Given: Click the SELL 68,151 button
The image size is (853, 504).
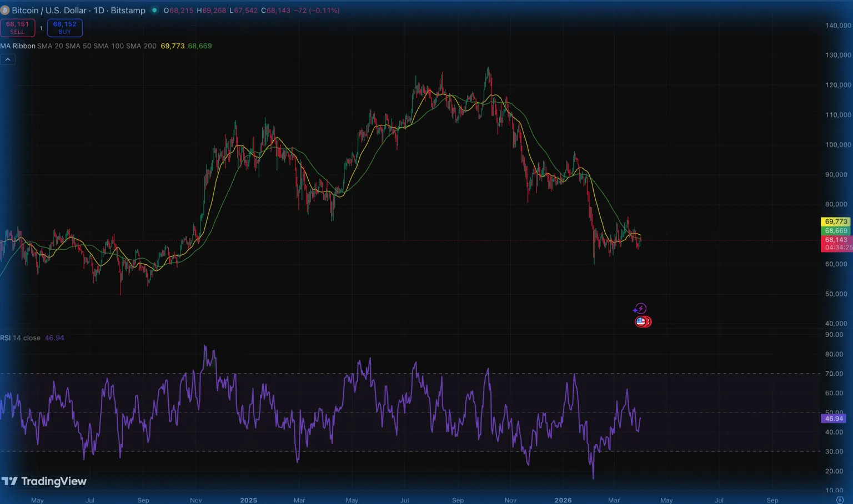Looking at the screenshot, I should pos(18,28).
